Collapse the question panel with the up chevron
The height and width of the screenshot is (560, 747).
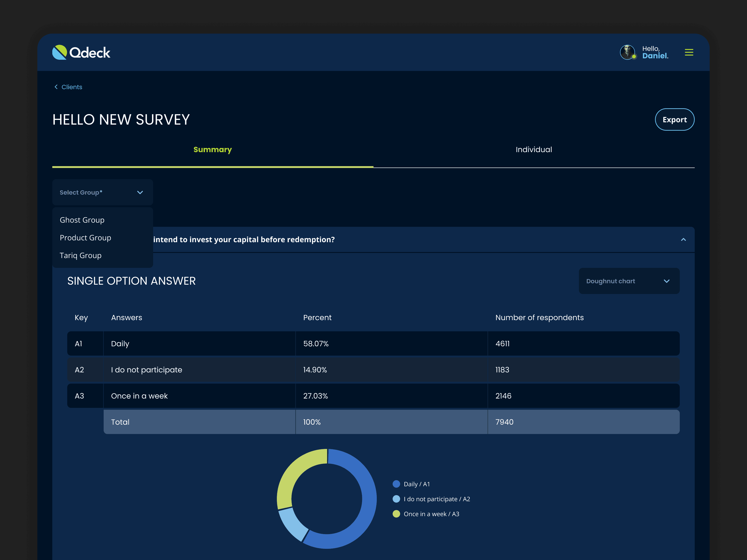pyautogui.click(x=683, y=239)
